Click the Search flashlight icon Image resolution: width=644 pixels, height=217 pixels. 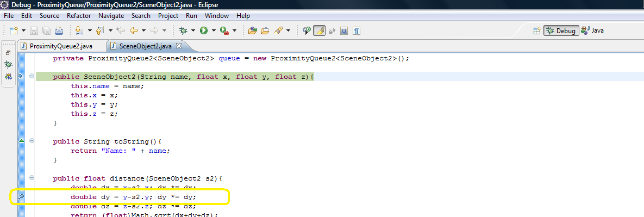[278, 30]
